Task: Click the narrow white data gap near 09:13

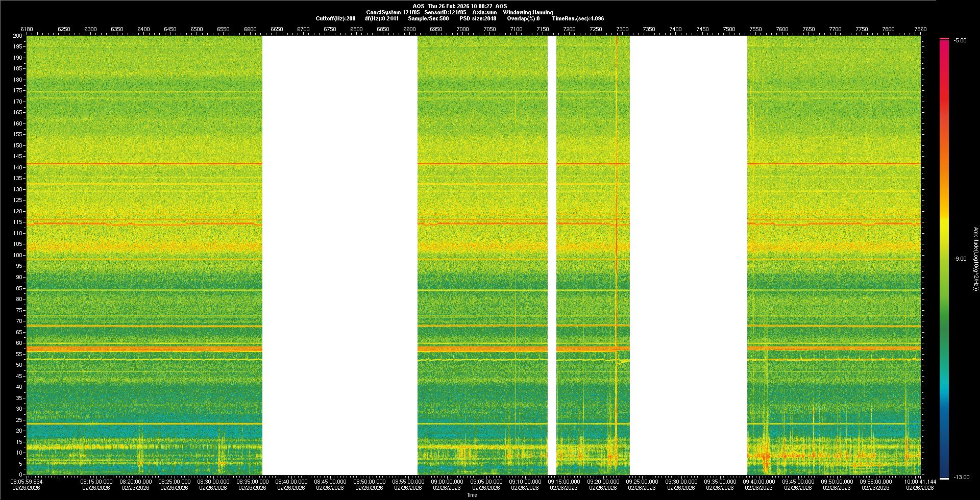Action: coord(552,255)
